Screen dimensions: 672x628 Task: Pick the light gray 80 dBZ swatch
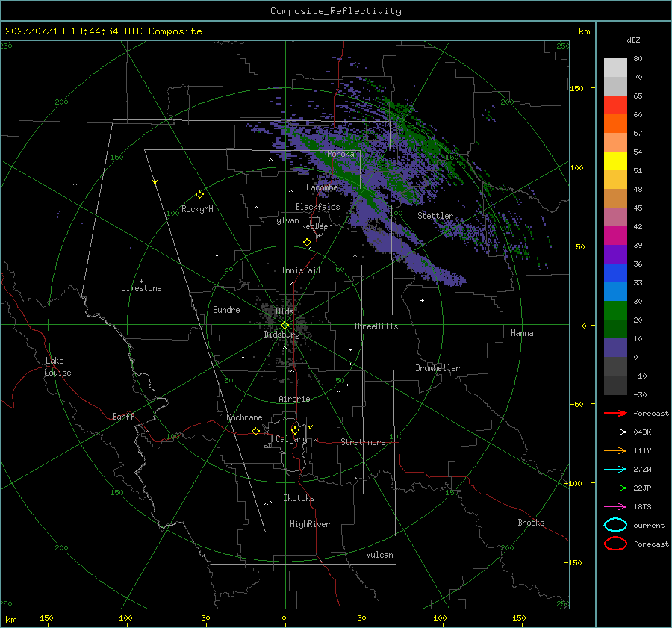pyautogui.click(x=615, y=67)
